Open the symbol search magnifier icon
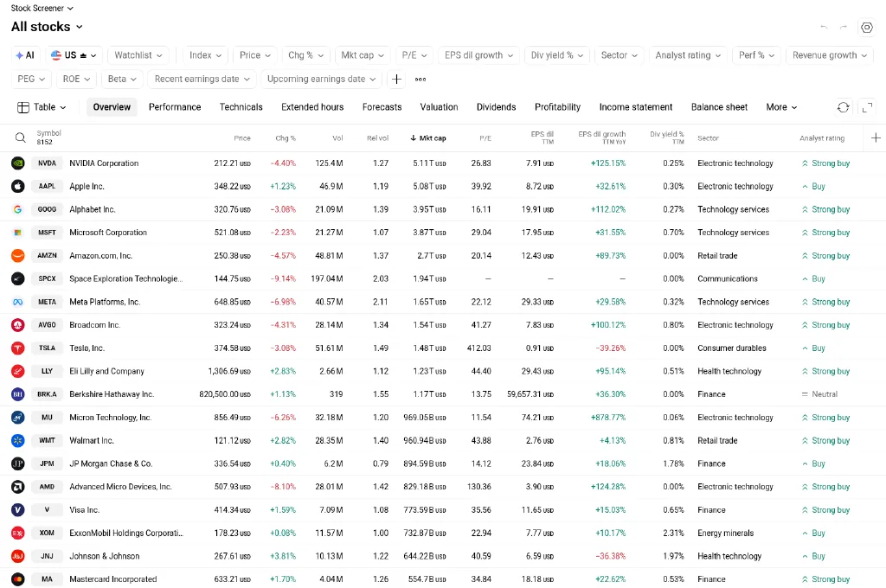 pyautogui.click(x=21, y=137)
